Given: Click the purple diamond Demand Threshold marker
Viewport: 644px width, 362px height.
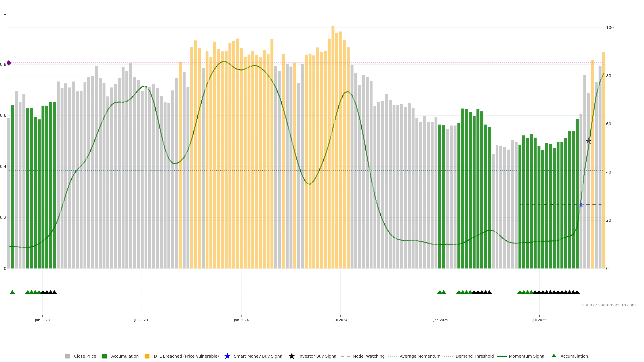Looking at the screenshot, I should [9, 63].
